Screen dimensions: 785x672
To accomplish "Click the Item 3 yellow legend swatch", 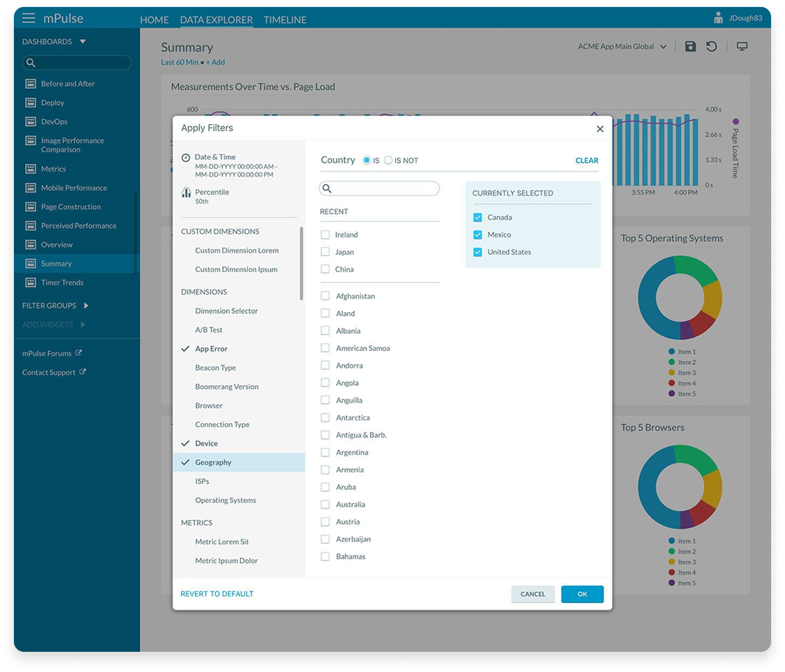I will tap(671, 372).
